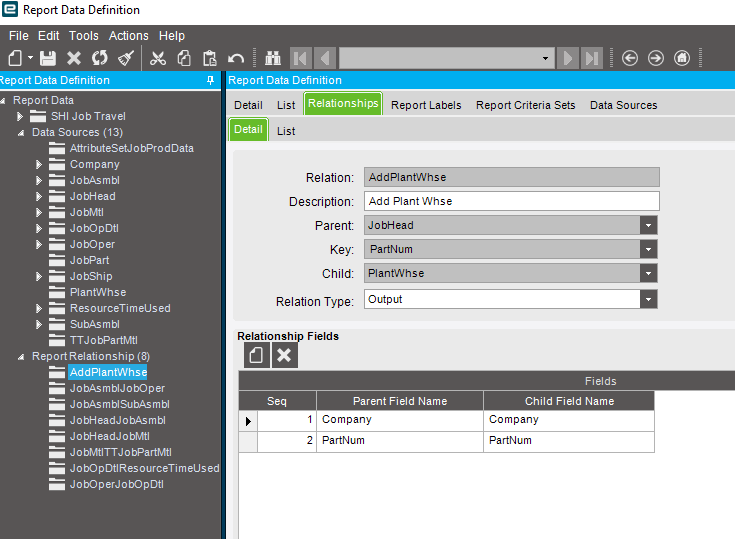Switch to the Report Criteria Sets tab

[525, 105]
